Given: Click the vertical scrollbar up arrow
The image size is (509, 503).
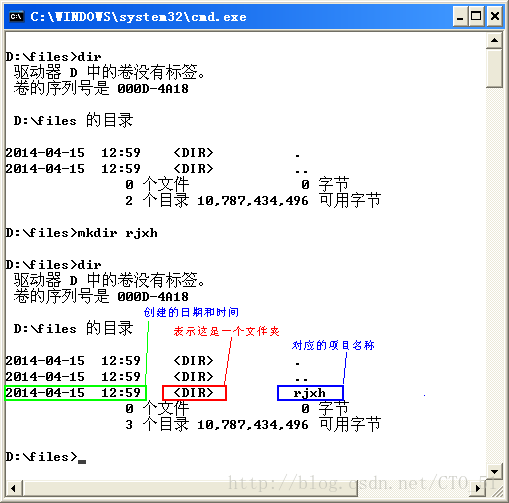Looking at the screenshot, I should coord(494,40).
